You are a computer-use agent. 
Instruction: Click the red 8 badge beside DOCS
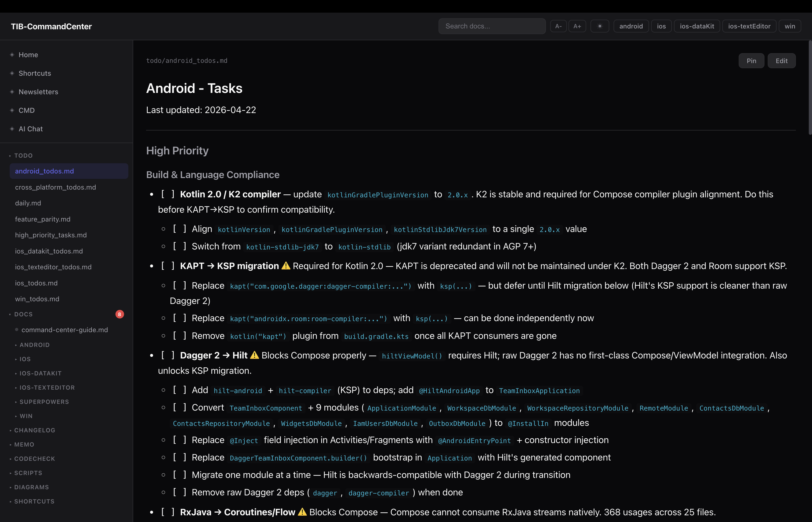pos(119,314)
